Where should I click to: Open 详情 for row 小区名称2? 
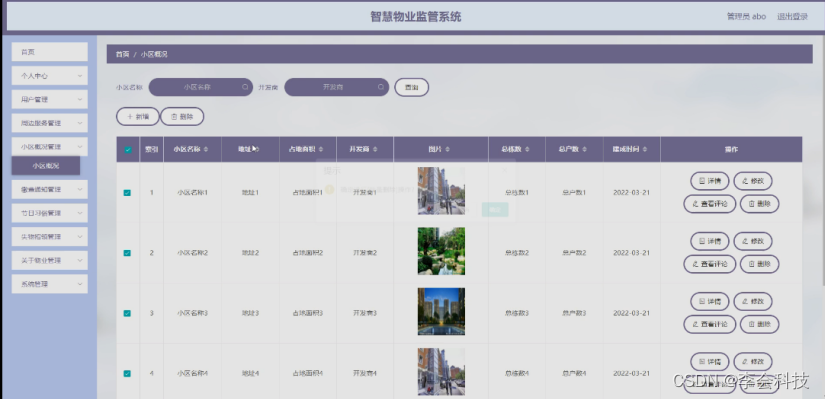point(710,241)
